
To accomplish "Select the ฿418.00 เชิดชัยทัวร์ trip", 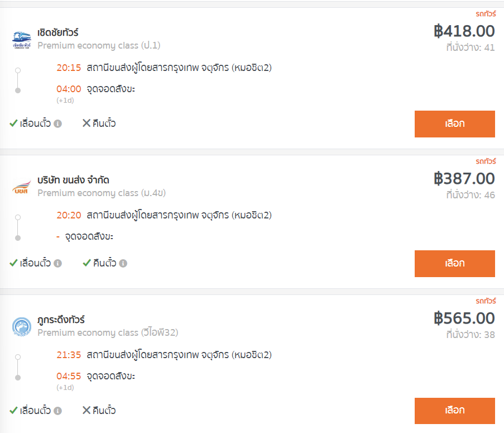I will click(454, 124).
